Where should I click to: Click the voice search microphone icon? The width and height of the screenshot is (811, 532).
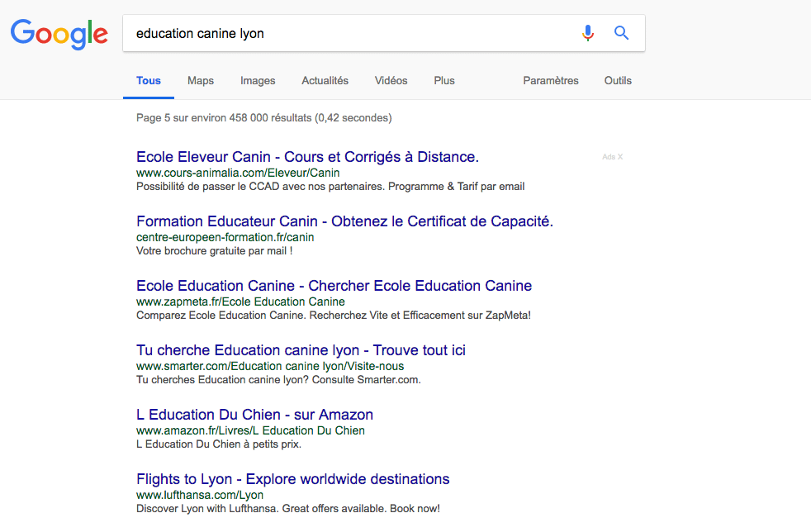coord(587,33)
